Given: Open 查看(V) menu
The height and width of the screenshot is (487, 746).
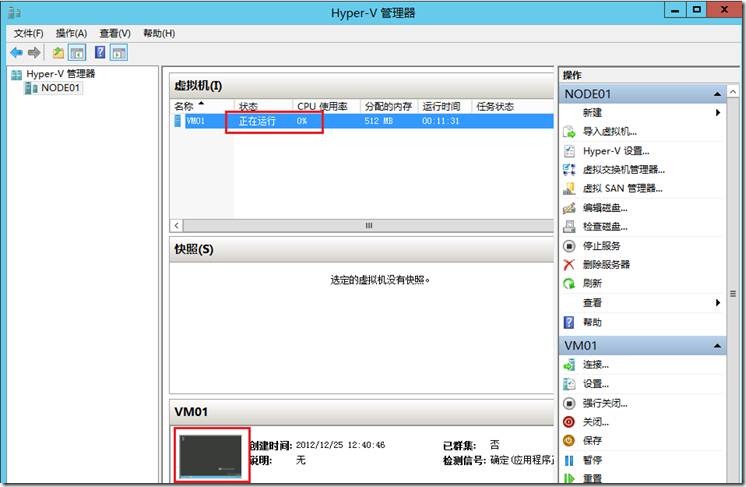Looking at the screenshot, I should point(115,33).
